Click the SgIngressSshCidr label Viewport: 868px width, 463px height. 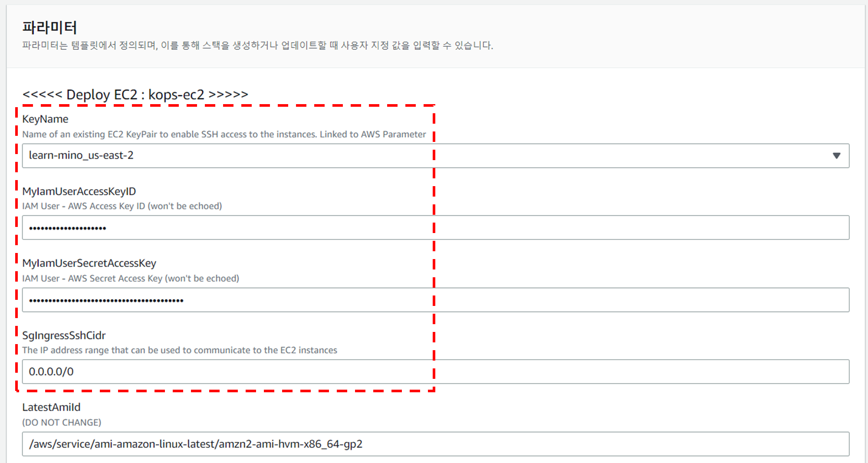pyautogui.click(x=64, y=335)
